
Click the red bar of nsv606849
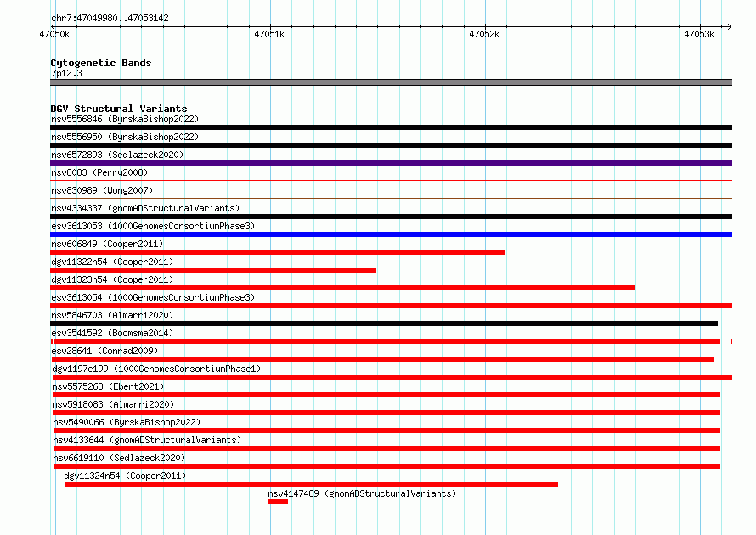pos(277,252)
